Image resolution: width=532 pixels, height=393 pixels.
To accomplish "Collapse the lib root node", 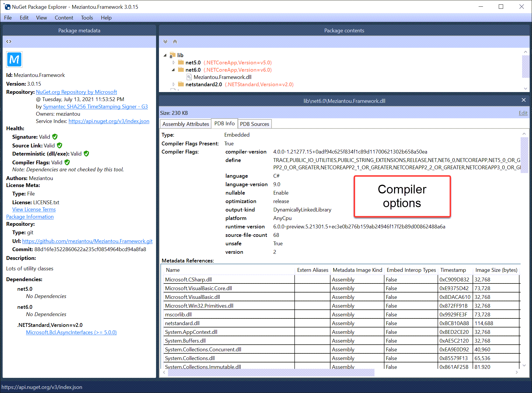I will click(x=165, y=55).
